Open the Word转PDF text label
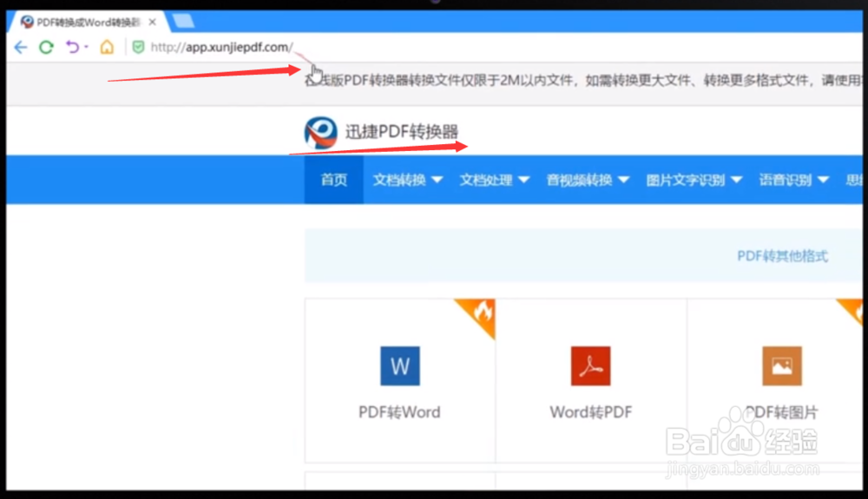This screenshot has height=499, width=868. (x=590, y=412)
